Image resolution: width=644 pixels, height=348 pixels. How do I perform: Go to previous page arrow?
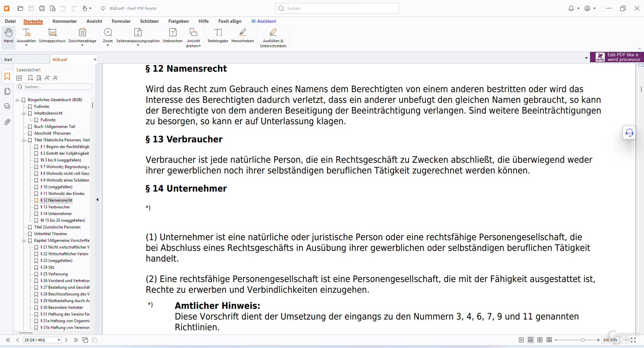tap(17, 340)
